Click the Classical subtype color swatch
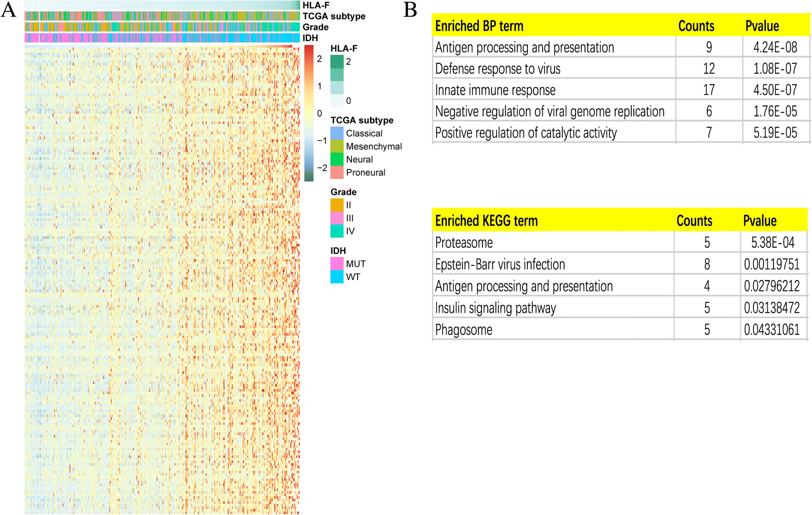 [337, 133]
